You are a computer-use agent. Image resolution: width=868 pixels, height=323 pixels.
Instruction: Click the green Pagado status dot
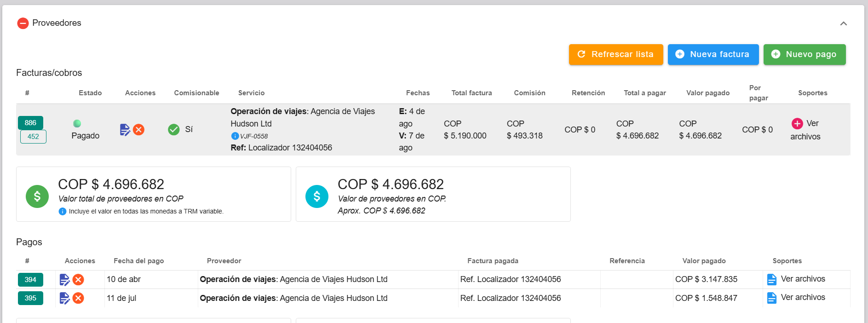77,123
